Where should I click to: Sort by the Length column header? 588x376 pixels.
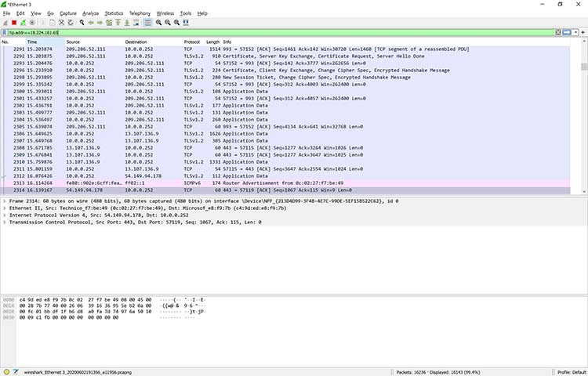click(x=213, y=42)
